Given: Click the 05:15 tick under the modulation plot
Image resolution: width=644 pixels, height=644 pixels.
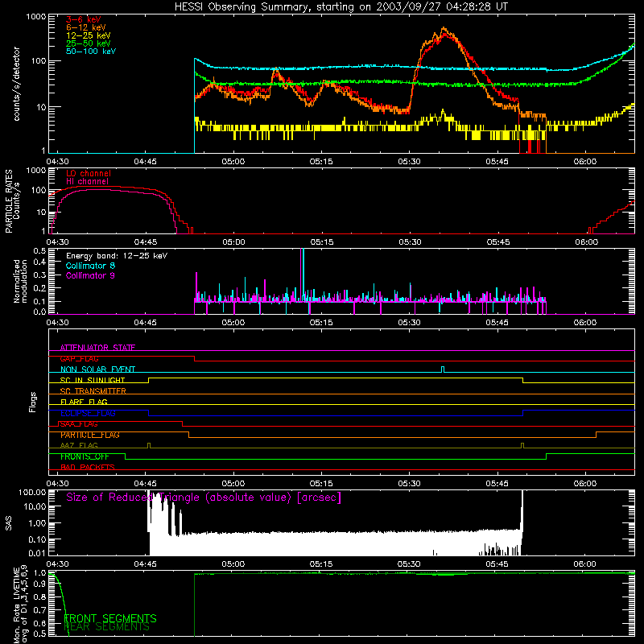Looking at the screenshot, I should point(321,323).
